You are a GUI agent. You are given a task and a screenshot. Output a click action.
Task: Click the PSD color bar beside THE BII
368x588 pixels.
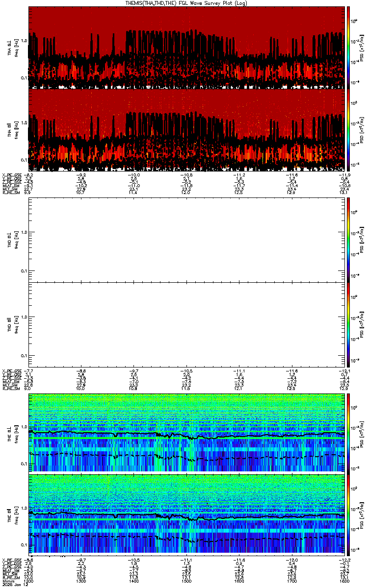coord(349,514)
